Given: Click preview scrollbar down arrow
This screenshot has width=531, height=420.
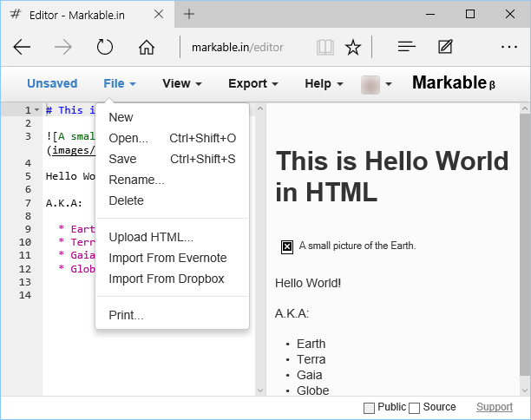Looking at the screenshot, I should coord(525,390).
